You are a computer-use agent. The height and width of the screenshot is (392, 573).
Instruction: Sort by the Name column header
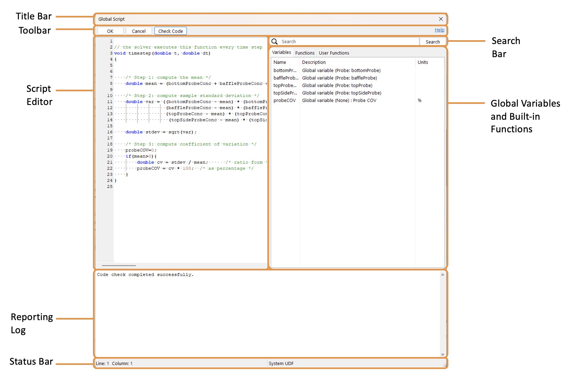click(x=280, y=62)
